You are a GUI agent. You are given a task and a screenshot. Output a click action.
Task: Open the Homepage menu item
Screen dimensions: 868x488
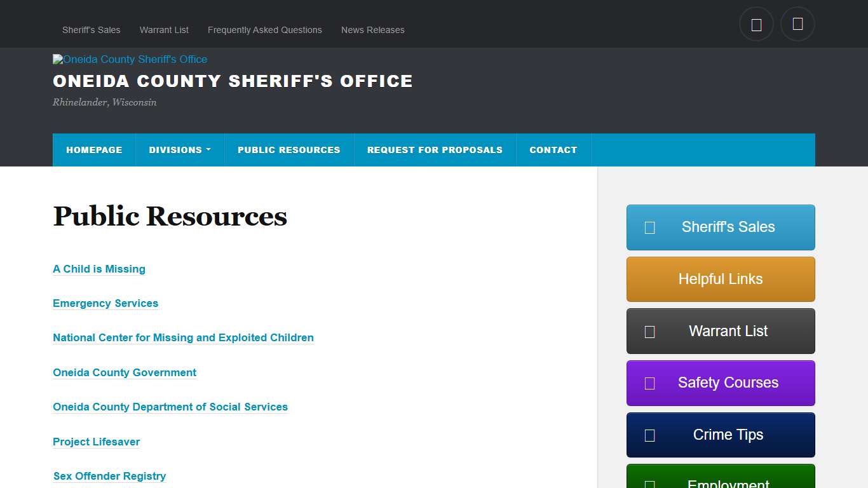pos(94,149)
